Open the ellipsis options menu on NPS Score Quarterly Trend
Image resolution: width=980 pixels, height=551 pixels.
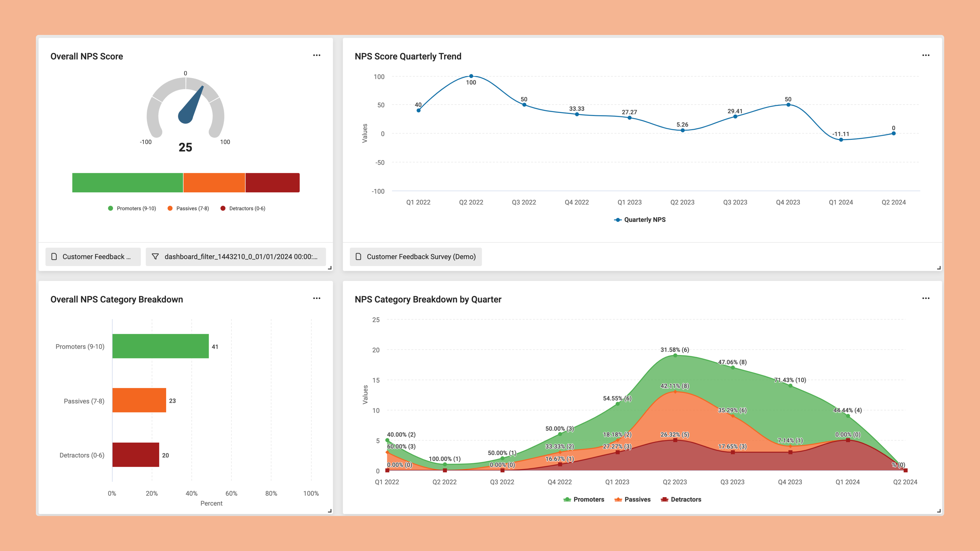pyautogui.click(x=926, y=55)
